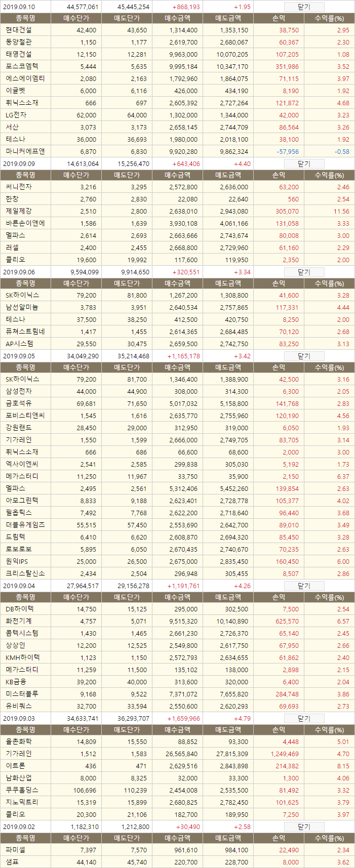Select 삼성전자 in the 09.05 trades
Image resolution: width=355 pixels, height=868 pixels.
(x=18, y=391)
